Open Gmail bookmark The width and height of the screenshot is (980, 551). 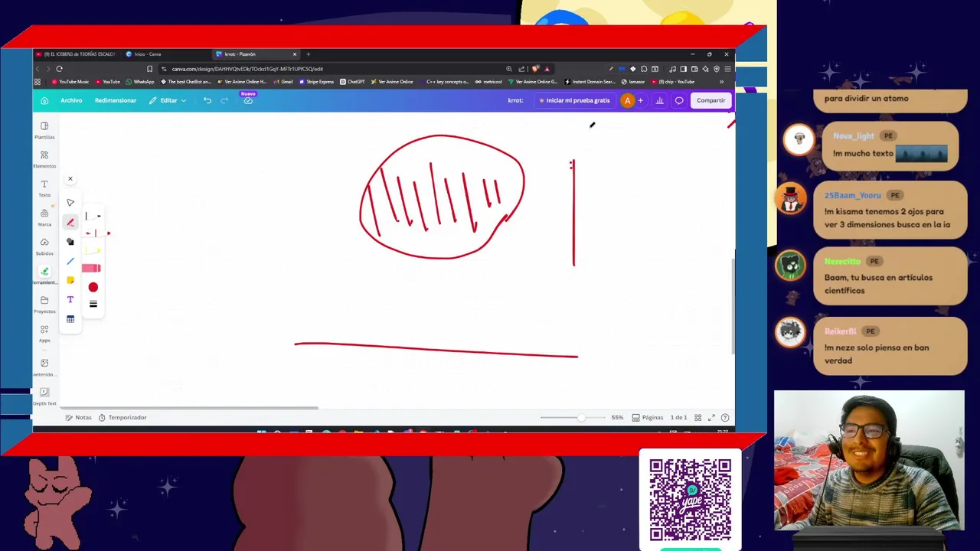pos(283,82)
